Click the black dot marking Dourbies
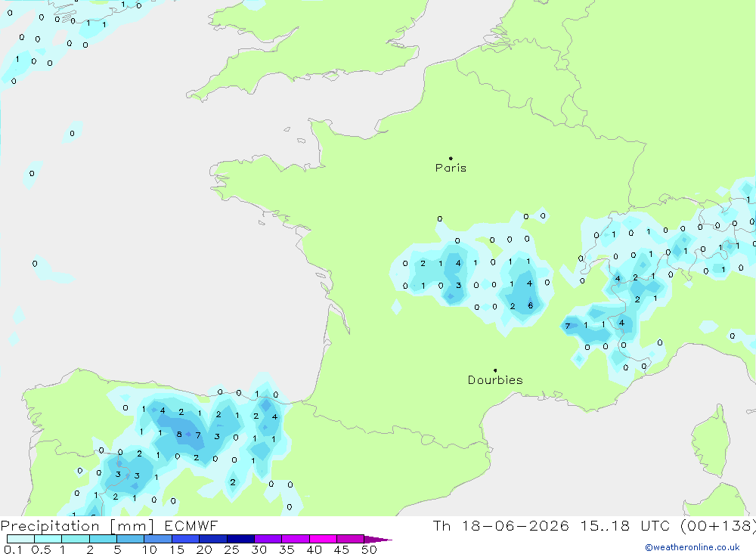756x554 pixels. [x=495, y=370]
